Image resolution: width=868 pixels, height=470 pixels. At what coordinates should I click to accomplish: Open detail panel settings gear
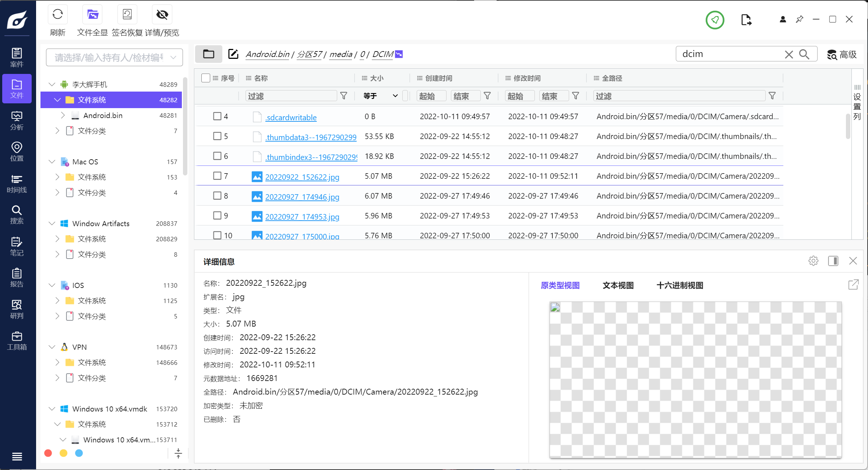pyautogui.click(x=813, y=261)
